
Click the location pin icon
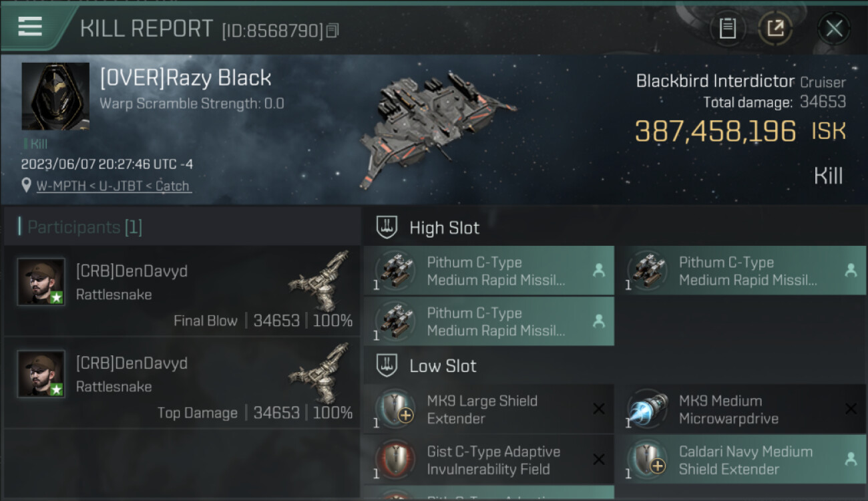pos(27,186)
